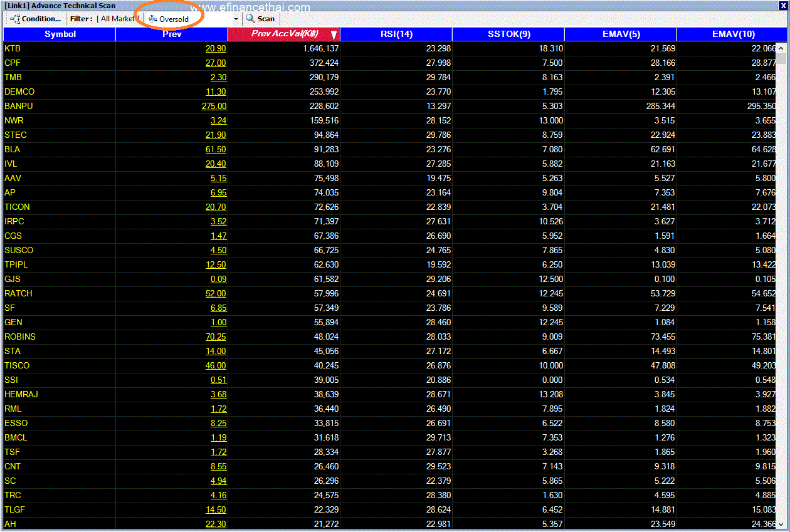Select the CPF symbol
This screenshot has width=790, height=532.
(x=12, y=63)
